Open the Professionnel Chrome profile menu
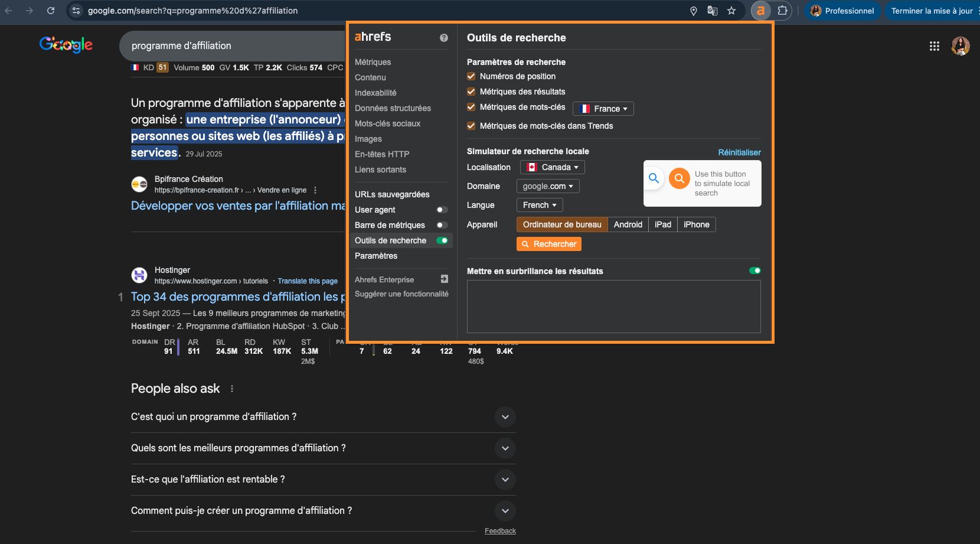Viewport: 980px width, 544px height. point(842,11)
